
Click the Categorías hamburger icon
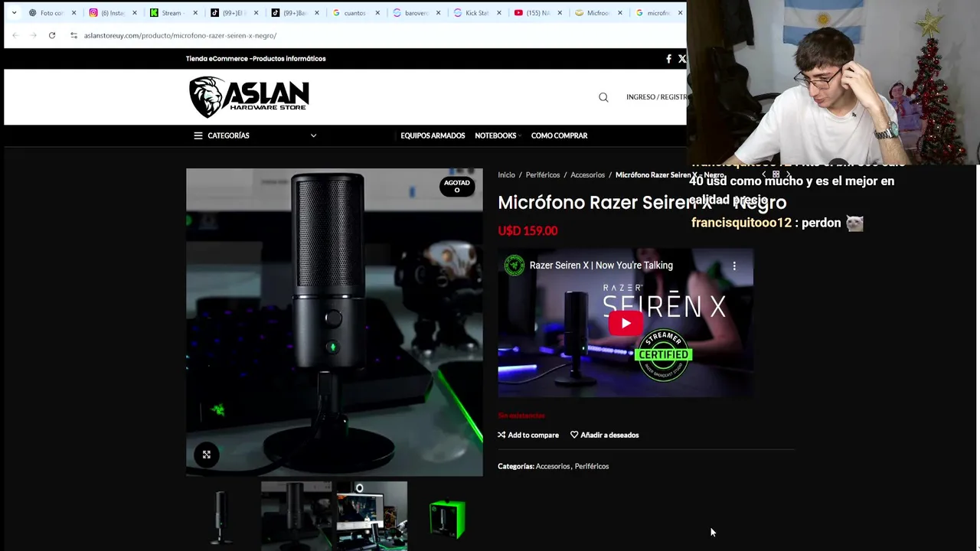[x=198, y=135]
